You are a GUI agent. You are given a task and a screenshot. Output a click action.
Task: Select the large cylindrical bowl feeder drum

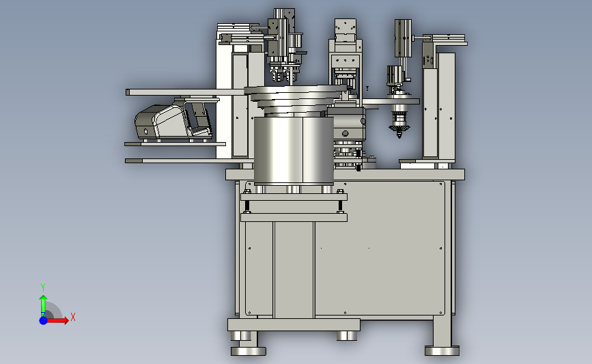coord(294,150)
